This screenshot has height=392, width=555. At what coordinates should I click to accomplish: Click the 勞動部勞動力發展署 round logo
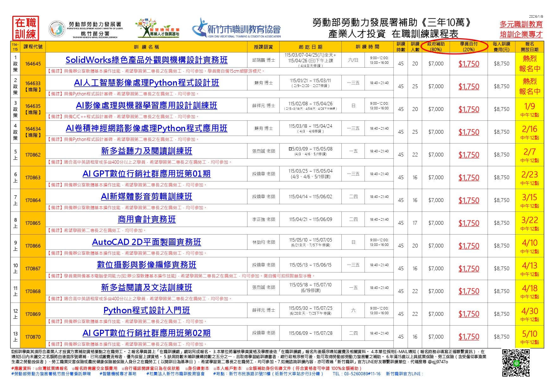(57, 29)
